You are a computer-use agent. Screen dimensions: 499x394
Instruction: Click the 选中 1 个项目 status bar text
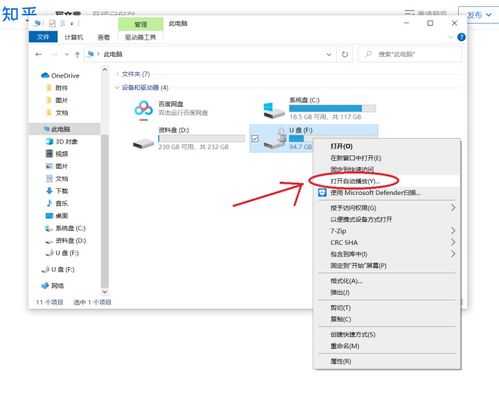point(92,302)
